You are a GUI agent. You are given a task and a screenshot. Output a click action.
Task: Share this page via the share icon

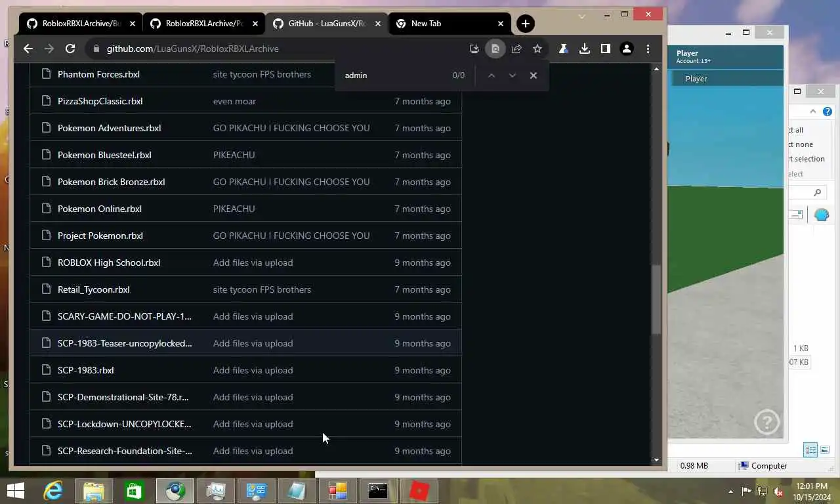516,49
